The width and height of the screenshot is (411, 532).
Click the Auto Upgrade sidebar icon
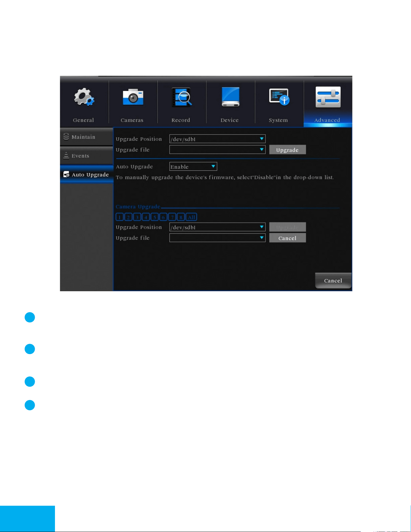[66, 174]
